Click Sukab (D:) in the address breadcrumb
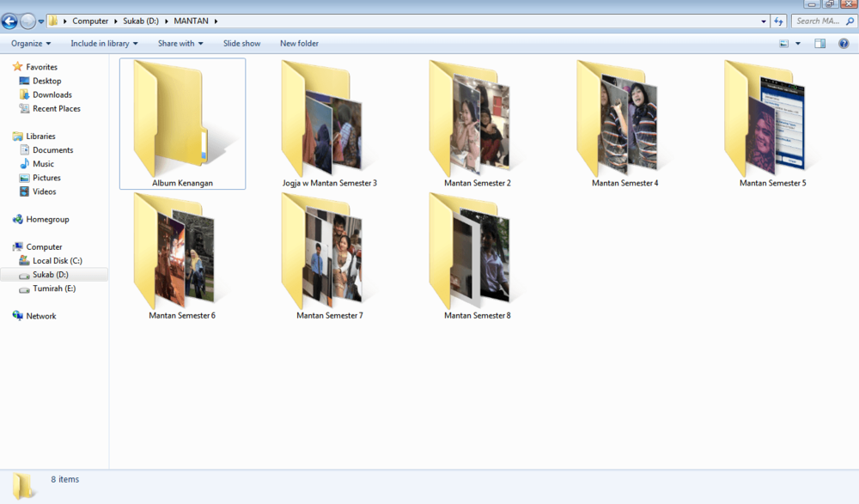This screenshot has width=859, height=504. click(x=140, y=21)
